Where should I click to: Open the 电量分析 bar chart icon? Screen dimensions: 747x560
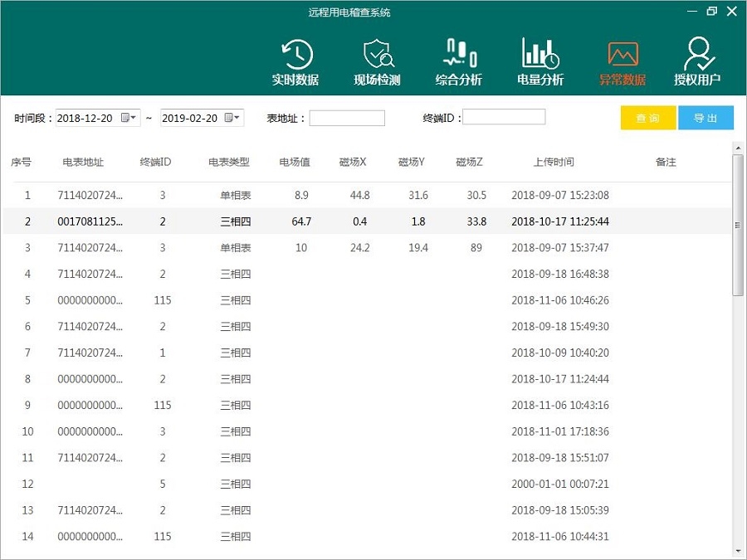pos(540,62)
